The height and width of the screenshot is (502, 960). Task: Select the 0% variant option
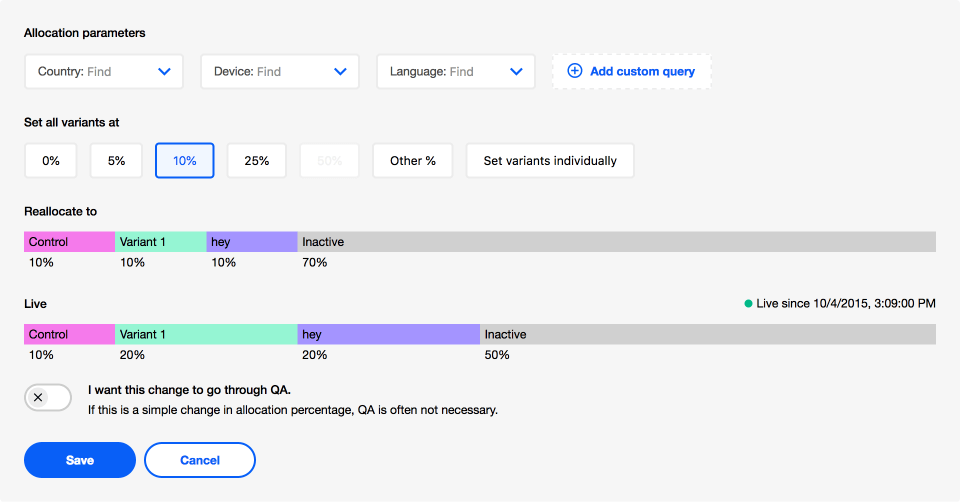(51, 160)
